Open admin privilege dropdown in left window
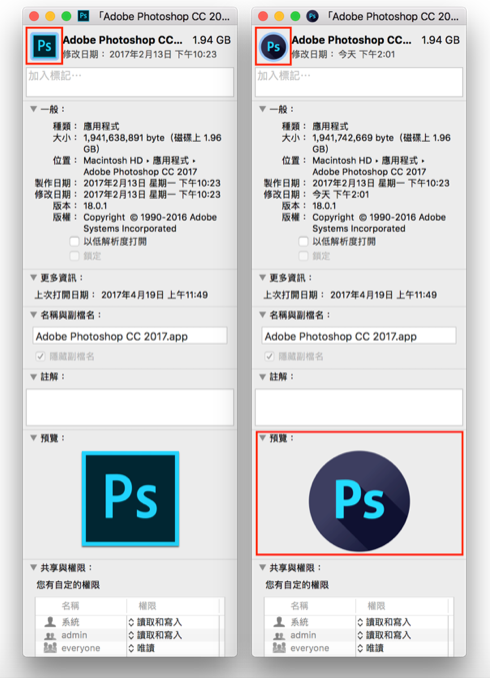 click(x=155, y=635)
